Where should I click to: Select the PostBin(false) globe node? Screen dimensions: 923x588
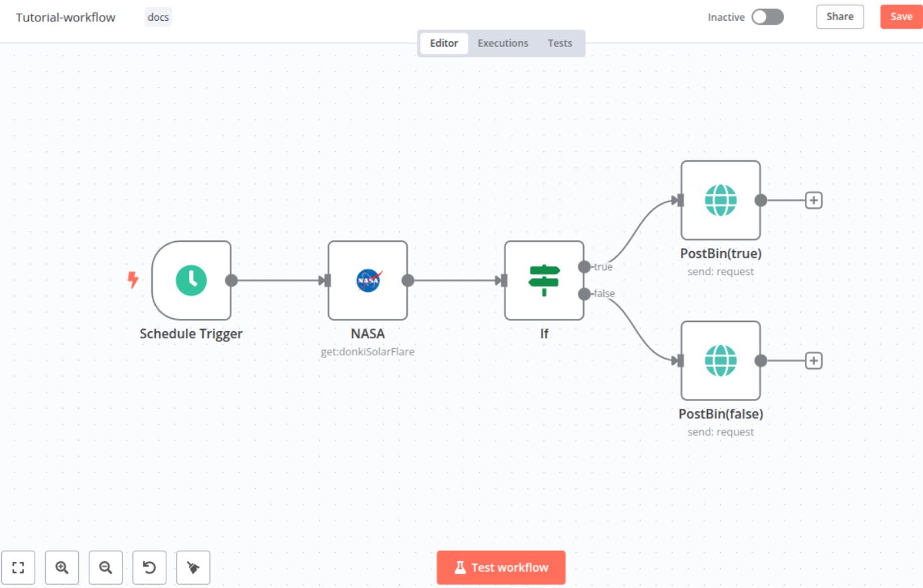coord(720,360)
